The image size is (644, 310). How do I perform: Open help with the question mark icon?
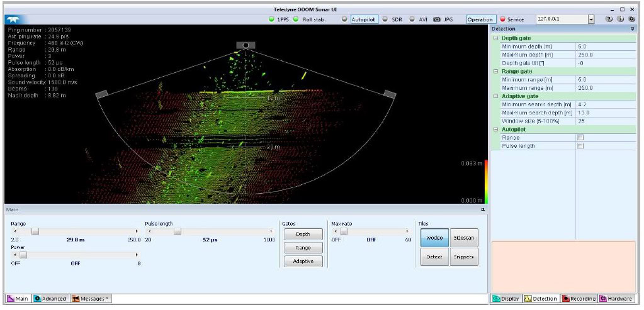tap(609, 19)
